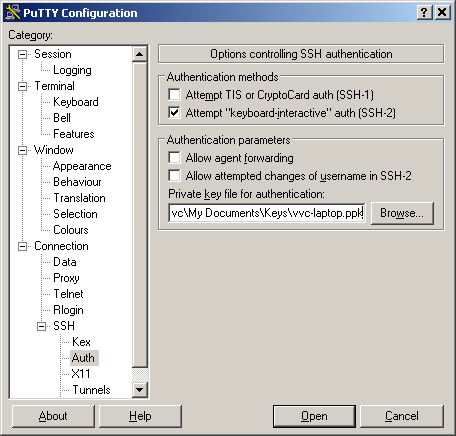Open the Features panel
The height and width of the screenshot is (436, 456).
74,134
